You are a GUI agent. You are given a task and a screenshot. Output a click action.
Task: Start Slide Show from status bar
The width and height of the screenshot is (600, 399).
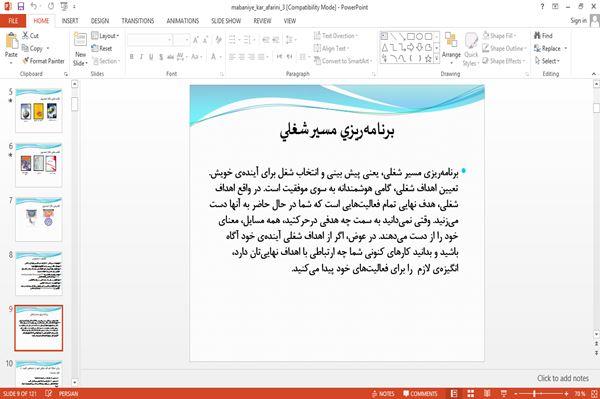click(x=504, y=394)
